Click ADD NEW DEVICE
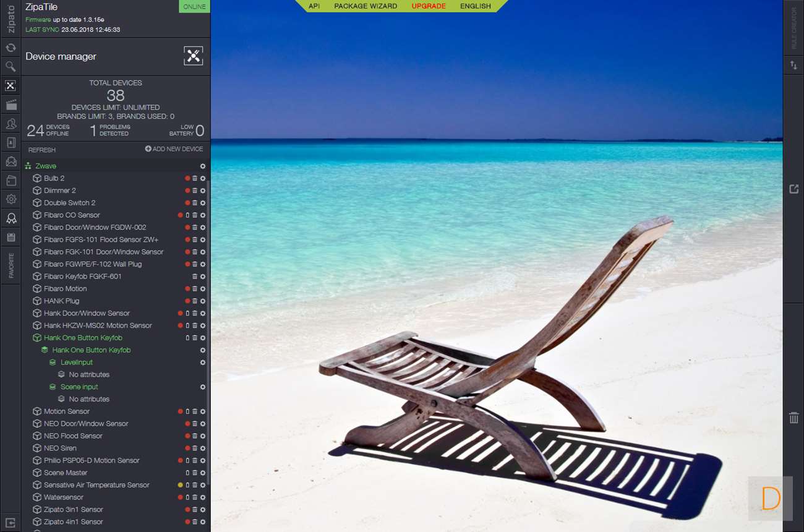 [174, 149]
